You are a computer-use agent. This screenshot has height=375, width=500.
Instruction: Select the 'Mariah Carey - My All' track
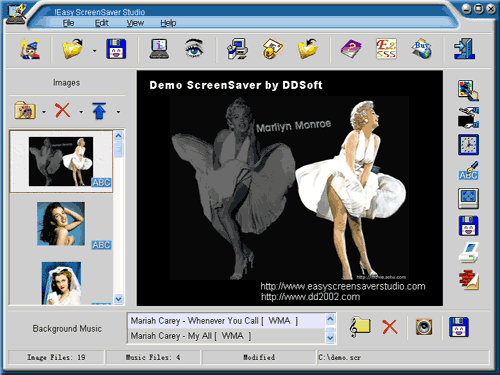point(226,336)
